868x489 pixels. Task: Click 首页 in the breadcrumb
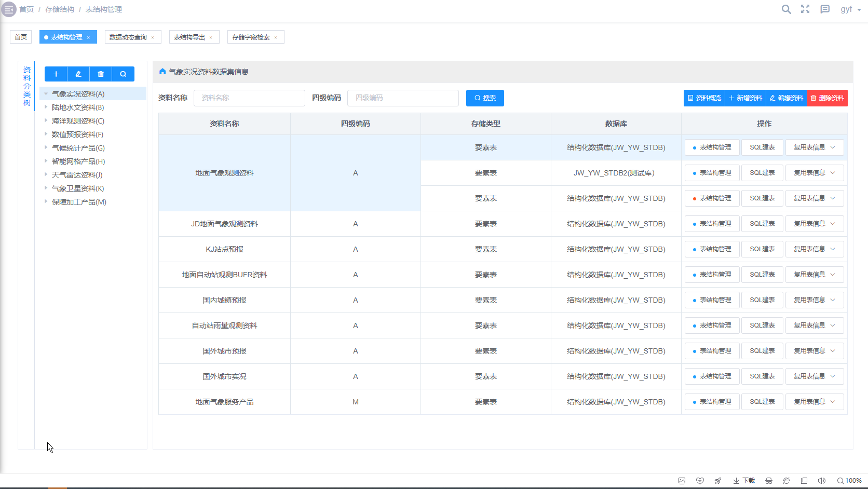tap(26, 9)
